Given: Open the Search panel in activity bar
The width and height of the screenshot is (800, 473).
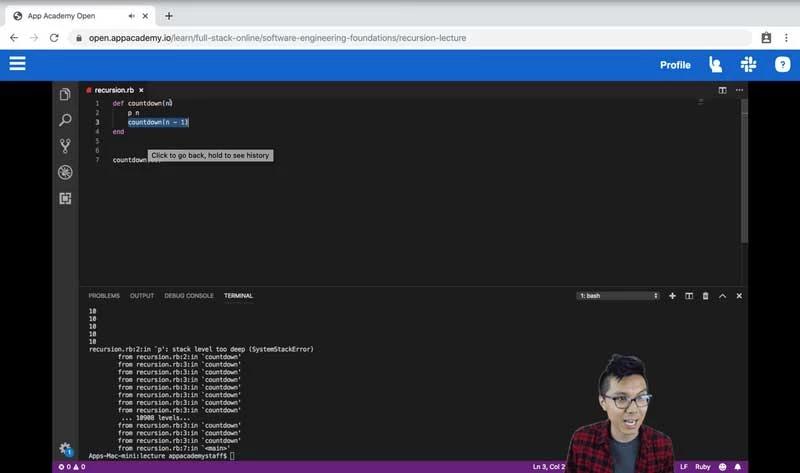Looking at the screenshot, I should pos(65,120).
